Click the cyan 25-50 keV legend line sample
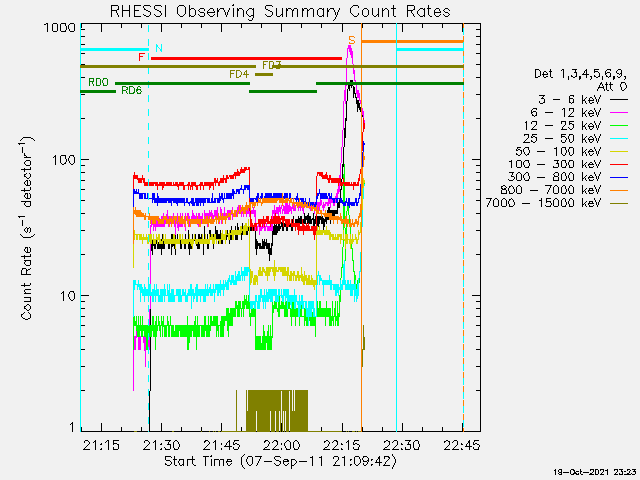This screenshot has width=640, height=480. tap(619, 139)
